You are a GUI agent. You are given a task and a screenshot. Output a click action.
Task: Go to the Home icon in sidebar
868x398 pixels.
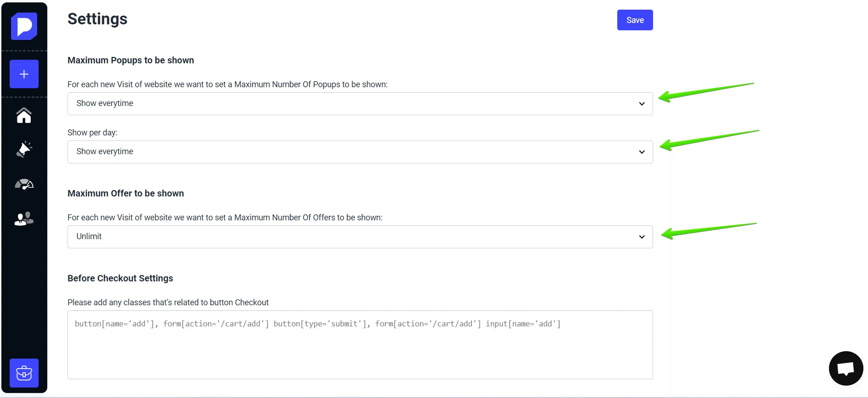(x=24, y=115)
